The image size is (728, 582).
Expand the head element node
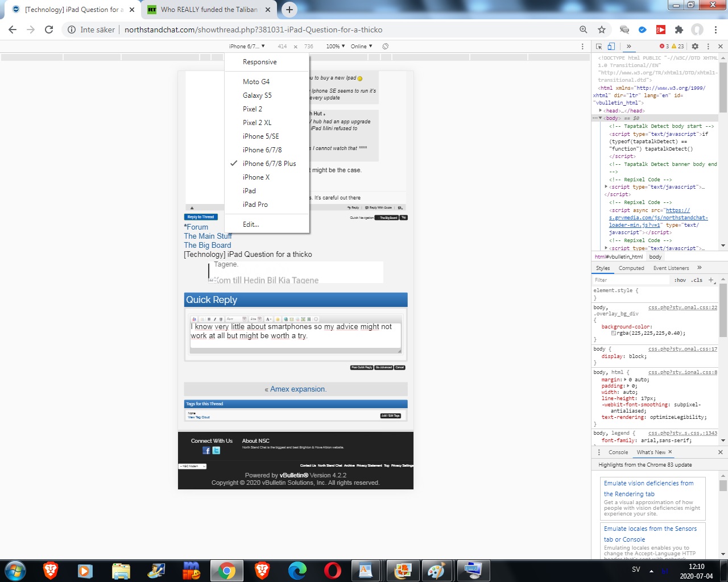601,111
